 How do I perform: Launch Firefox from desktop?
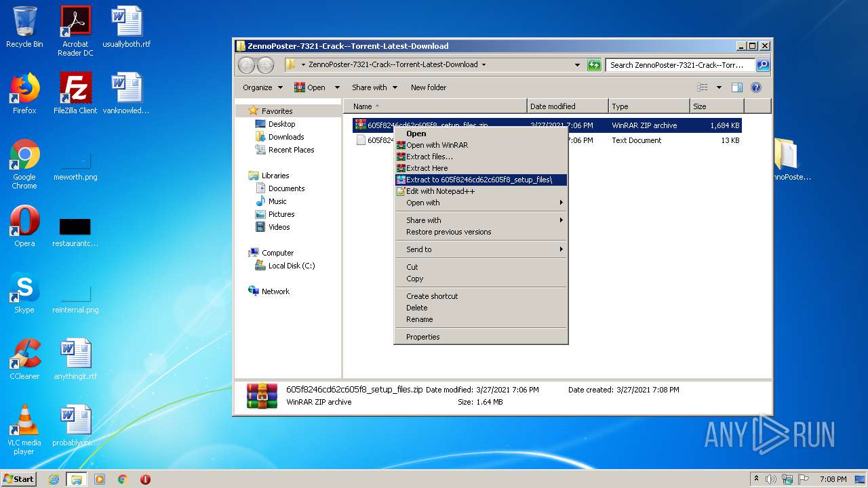[24, 94]
